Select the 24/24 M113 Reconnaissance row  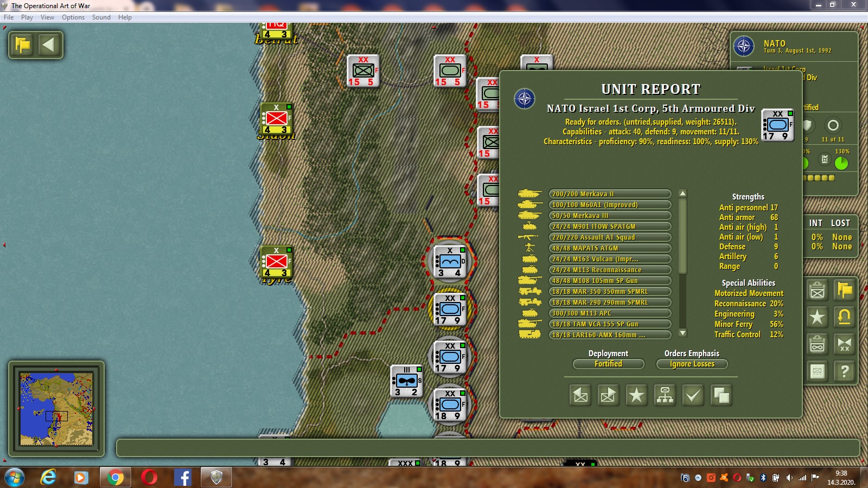tap(610, 269)
